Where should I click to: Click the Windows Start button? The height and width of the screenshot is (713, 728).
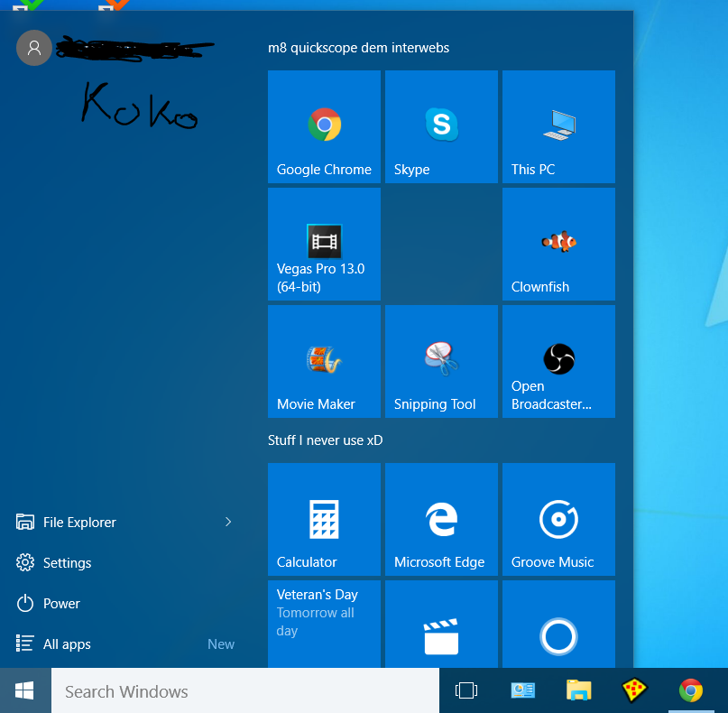click(x=25, y=690)
